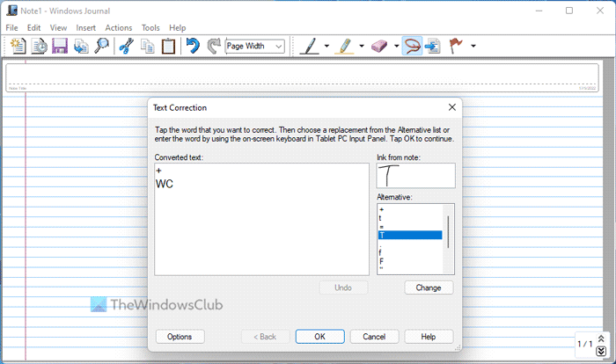Open the View menu
Screen dimensions: 616x364
(x=58, y=28)
